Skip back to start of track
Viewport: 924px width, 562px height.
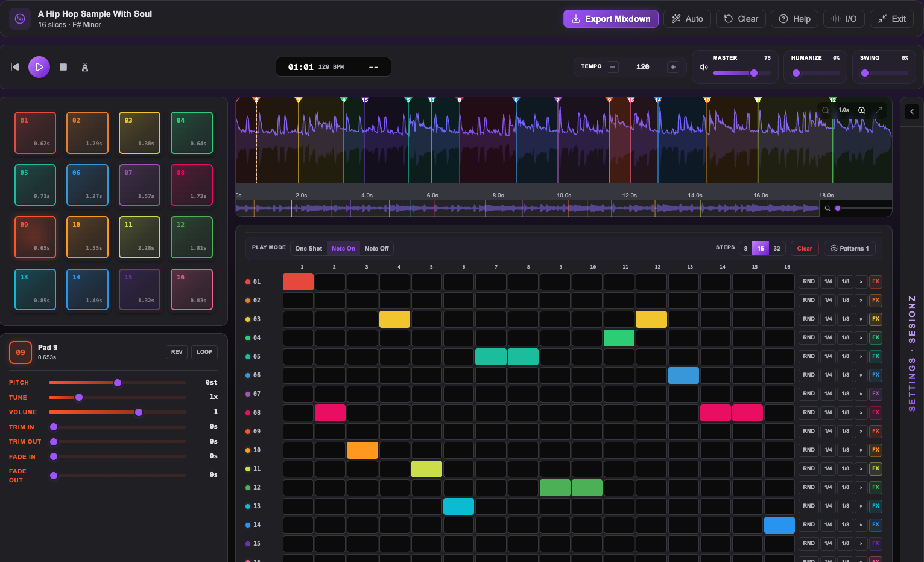pos(15,67)
